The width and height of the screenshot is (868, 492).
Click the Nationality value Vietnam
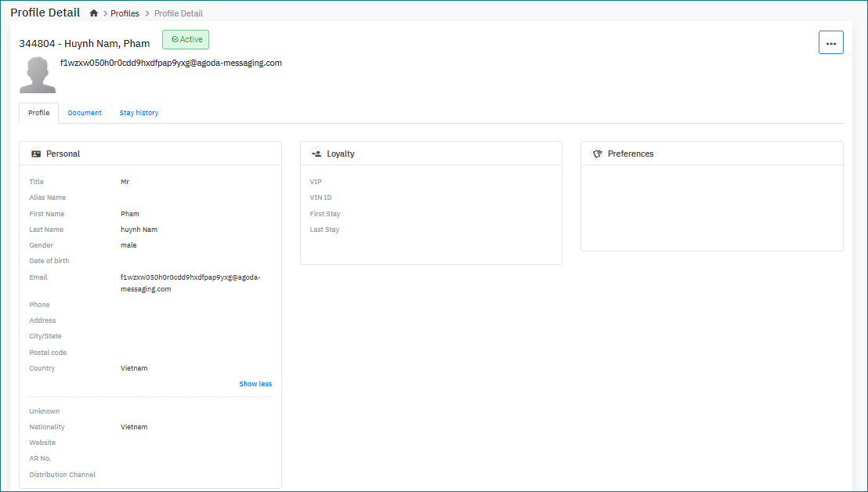(x=134, y=427)
